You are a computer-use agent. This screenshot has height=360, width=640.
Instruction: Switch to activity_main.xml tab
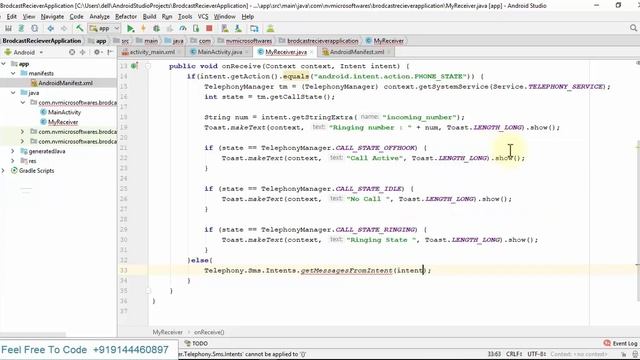pyautogui.click(x=152, y=52)
